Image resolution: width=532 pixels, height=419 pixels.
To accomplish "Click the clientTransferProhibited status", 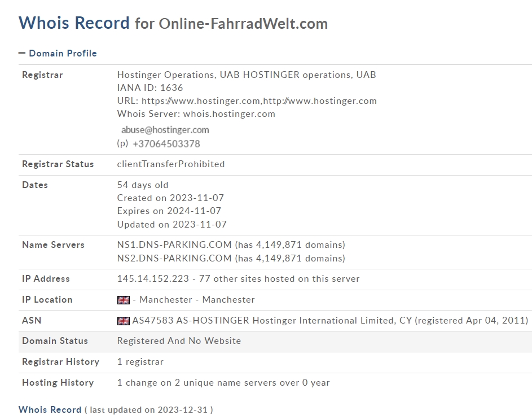I will tap(171, 164).
